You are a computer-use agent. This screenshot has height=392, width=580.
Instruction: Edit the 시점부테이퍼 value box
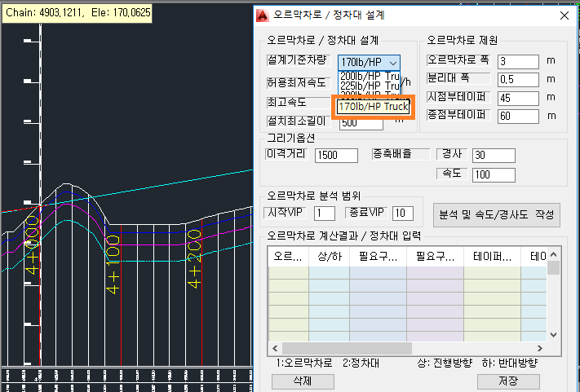(x=518, y=98)
